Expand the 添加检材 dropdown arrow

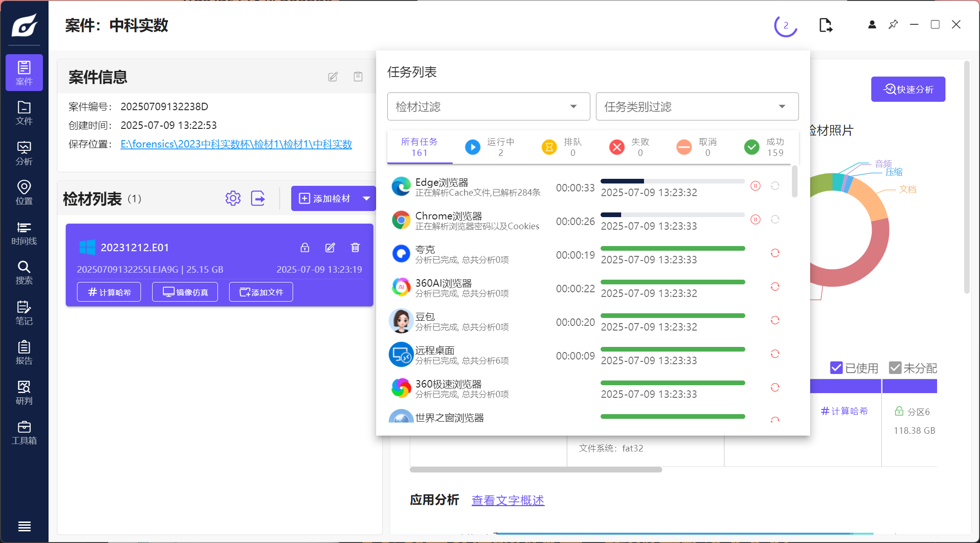click(x=367, y=198)
